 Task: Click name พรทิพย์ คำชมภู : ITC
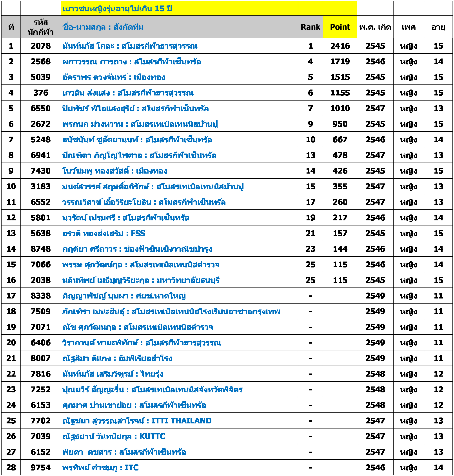(100, 467)
